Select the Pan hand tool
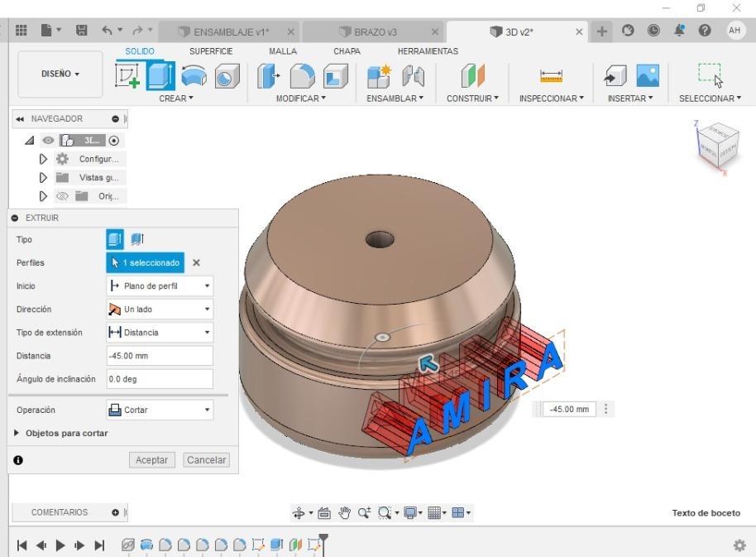756x557 pixels. (344, 512)
